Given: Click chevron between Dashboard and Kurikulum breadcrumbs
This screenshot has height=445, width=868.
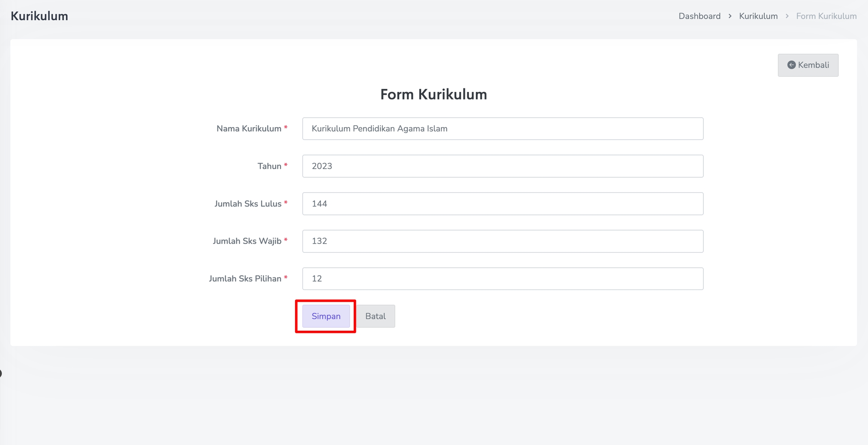Looking at the screenshot, I should (730, 16).
